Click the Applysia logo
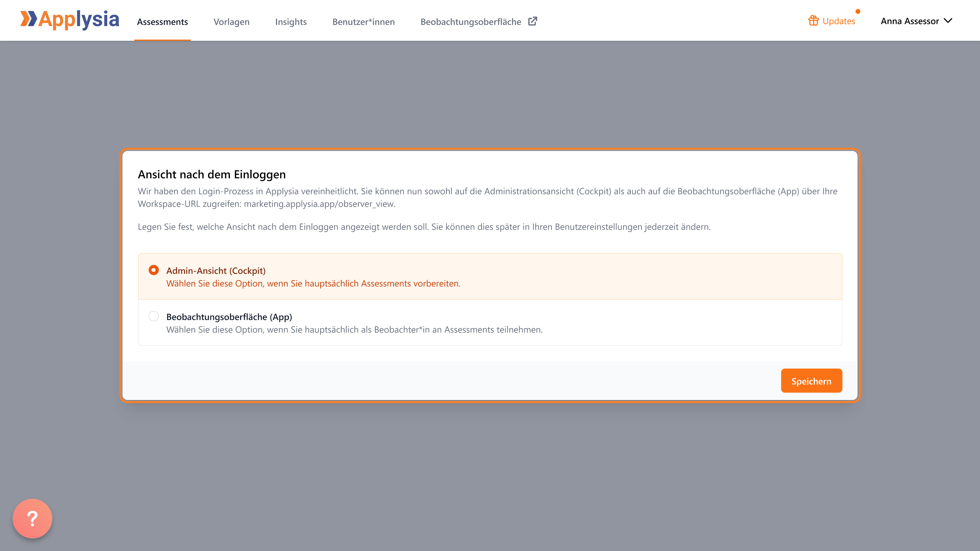 click(70, 20)
